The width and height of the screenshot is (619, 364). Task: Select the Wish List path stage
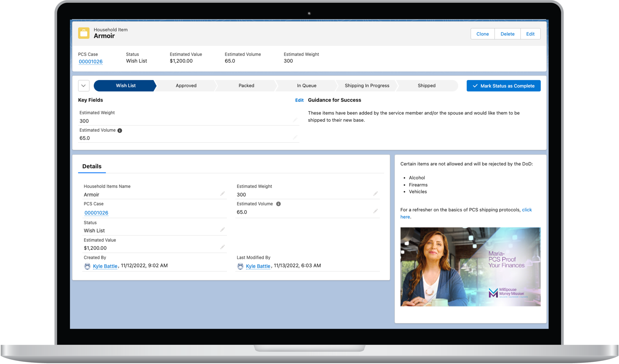pyautogui.click(x=125, y=86)
